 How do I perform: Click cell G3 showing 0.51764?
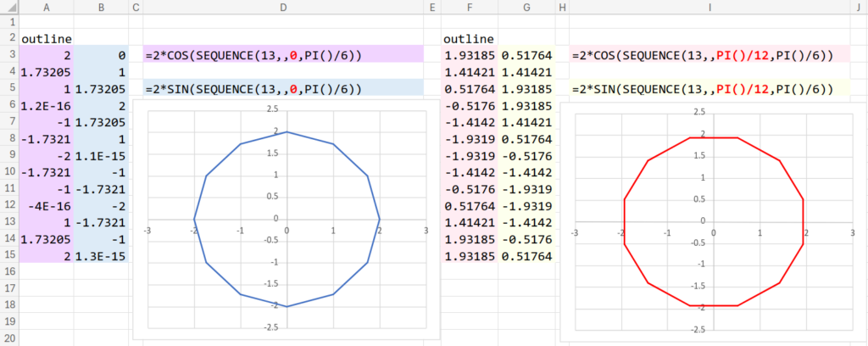click(526, 55)
